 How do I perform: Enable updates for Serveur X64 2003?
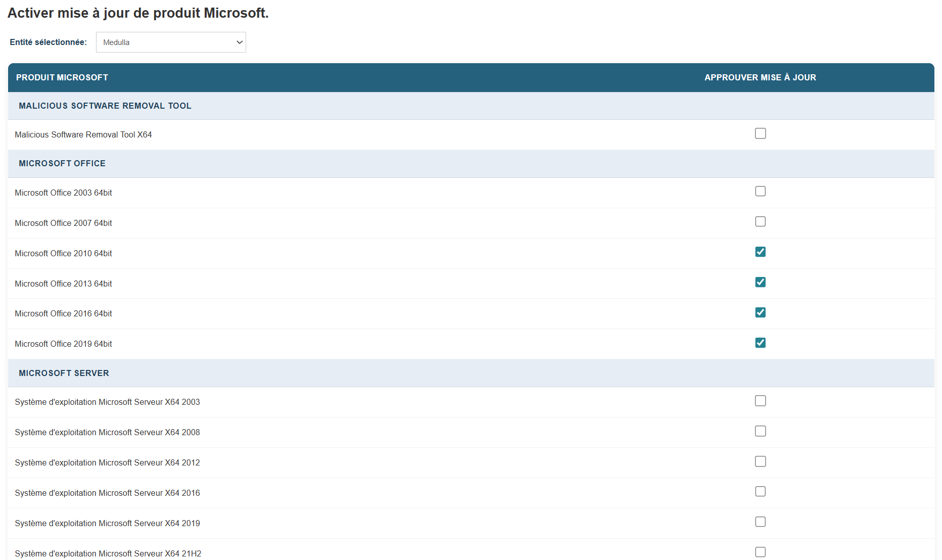tap(760, 401)
